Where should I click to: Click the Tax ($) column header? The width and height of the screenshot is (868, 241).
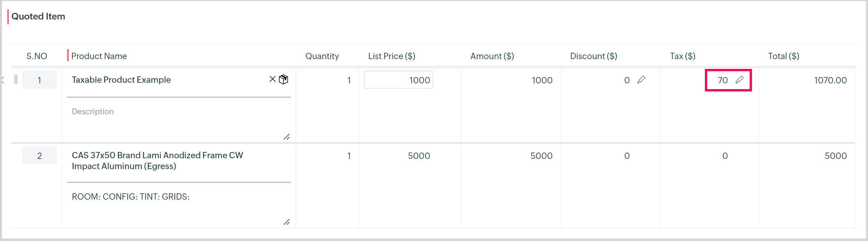click(x=682, y=56)
